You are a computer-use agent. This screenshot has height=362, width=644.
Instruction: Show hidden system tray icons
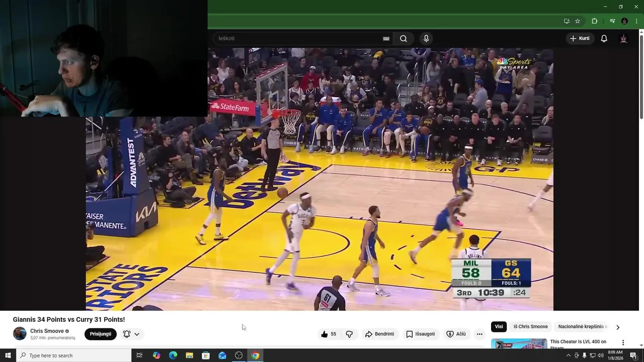(569, 355)
